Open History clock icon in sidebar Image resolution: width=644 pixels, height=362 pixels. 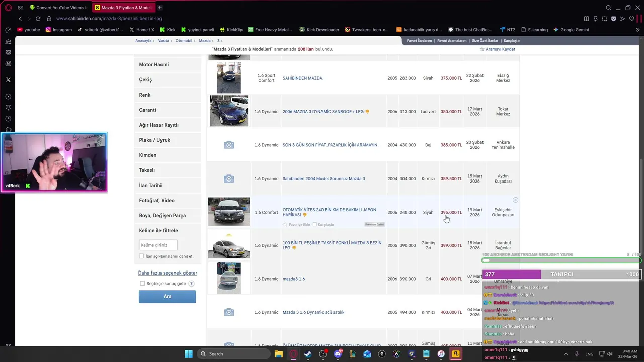coord(8,119)
